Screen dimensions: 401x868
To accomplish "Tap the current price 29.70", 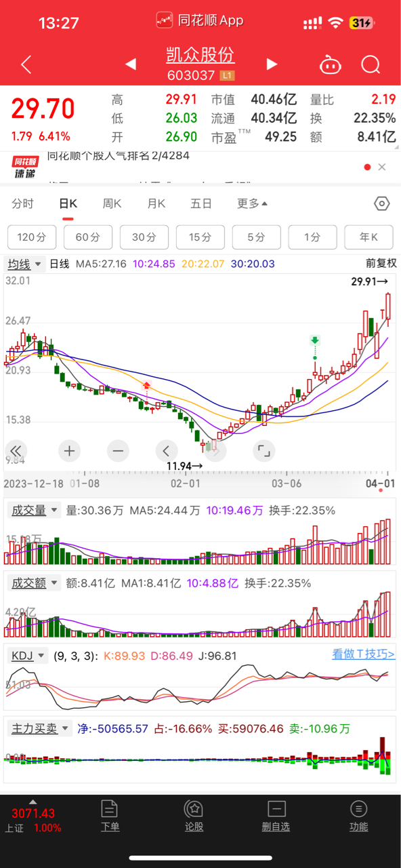I will 42,109.
